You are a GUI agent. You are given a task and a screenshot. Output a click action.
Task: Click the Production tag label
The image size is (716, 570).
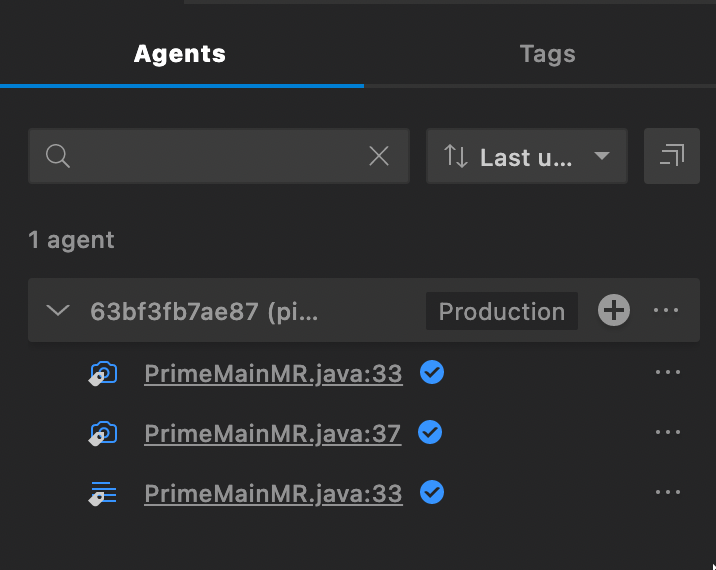coord(501,311)
